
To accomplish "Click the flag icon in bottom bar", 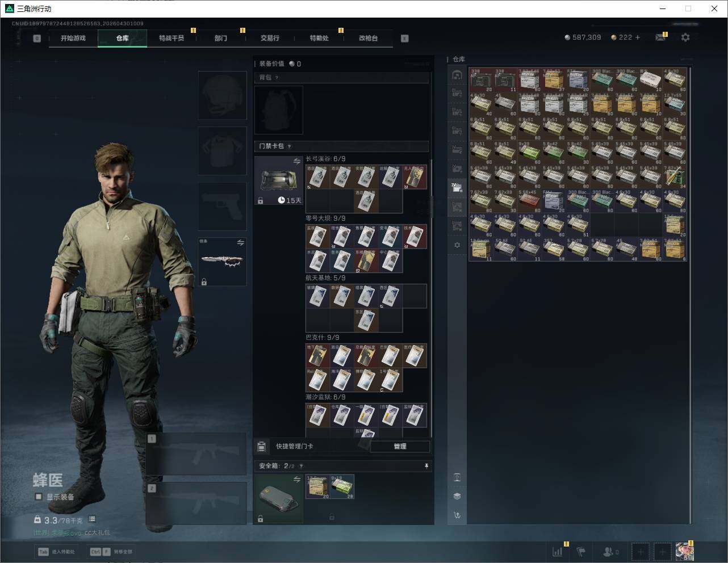I will tap(581, 551).
